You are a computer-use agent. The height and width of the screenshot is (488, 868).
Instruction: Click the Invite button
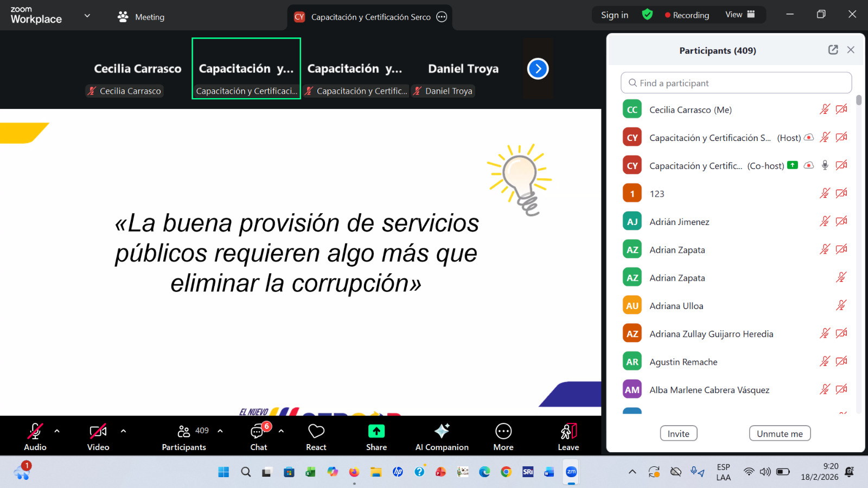[x=678, y=433]
